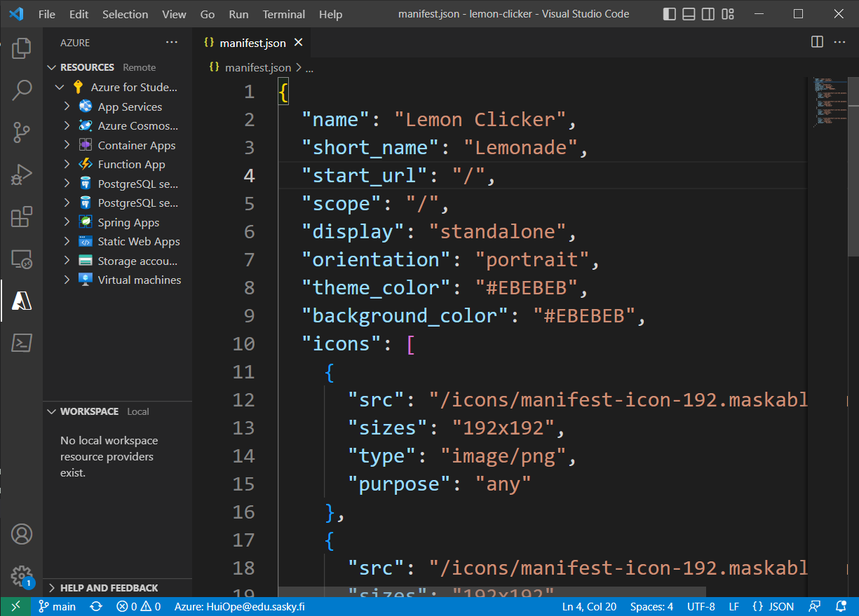Expand the Static Web Apps node
The width and height of the screenshot is (859, 616).
[x=67, y=241]
